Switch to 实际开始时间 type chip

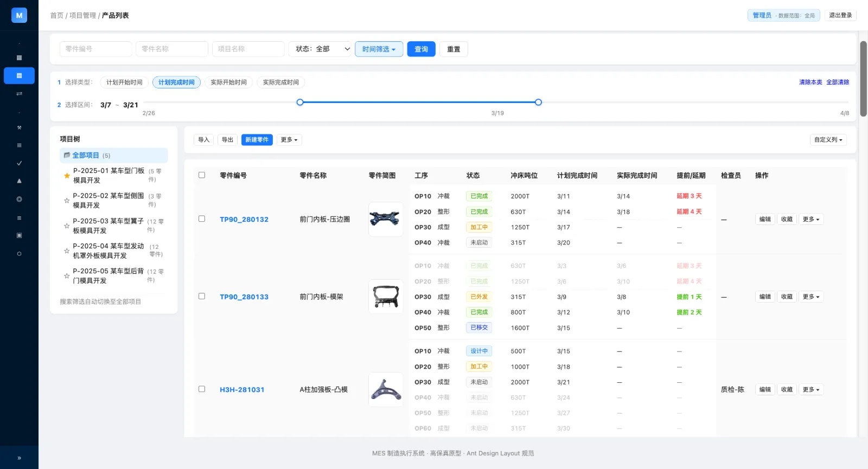(x=228, y=82)
